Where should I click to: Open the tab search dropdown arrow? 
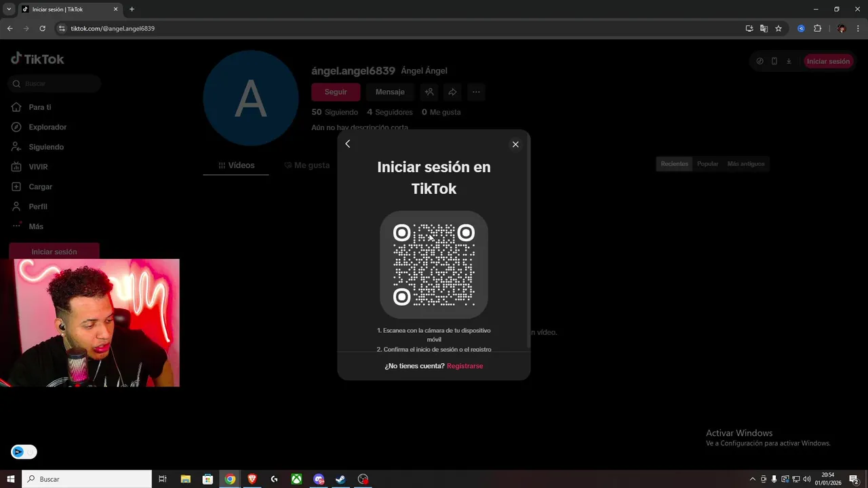[9, 9]
